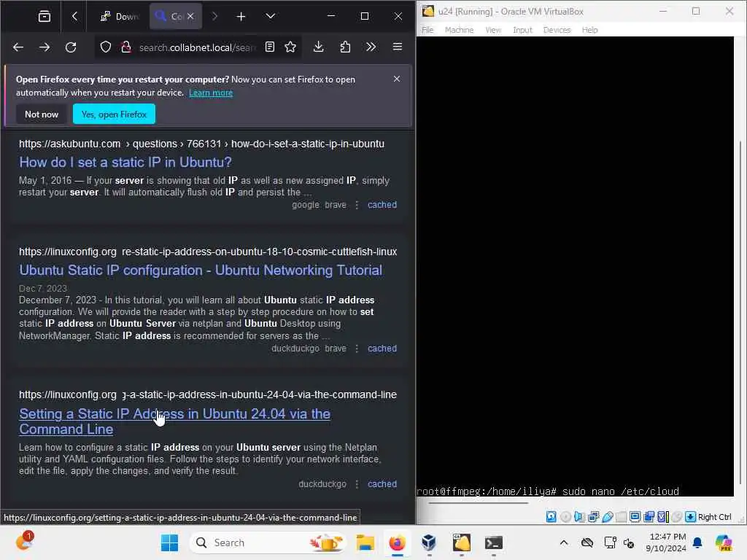The image size is (747, 560).
Task: Go back one page in Firefox
Action: coord(18,47)
